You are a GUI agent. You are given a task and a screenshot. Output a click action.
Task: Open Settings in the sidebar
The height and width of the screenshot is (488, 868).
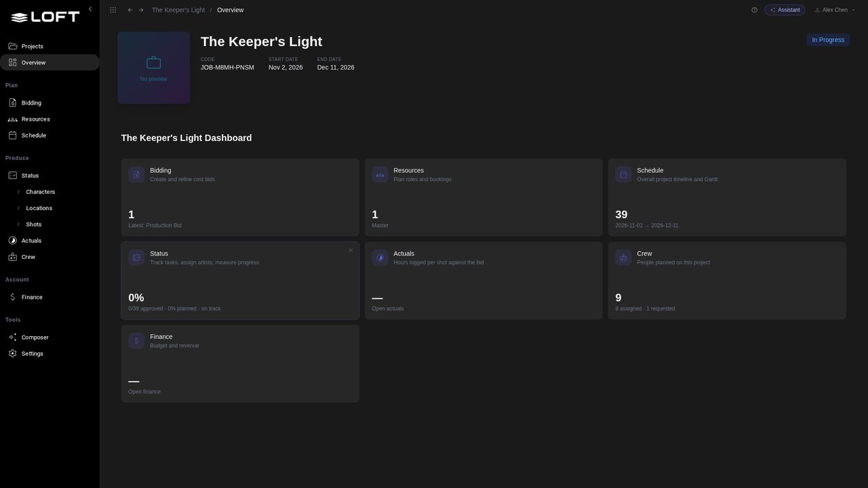click(x=50, y=354)
